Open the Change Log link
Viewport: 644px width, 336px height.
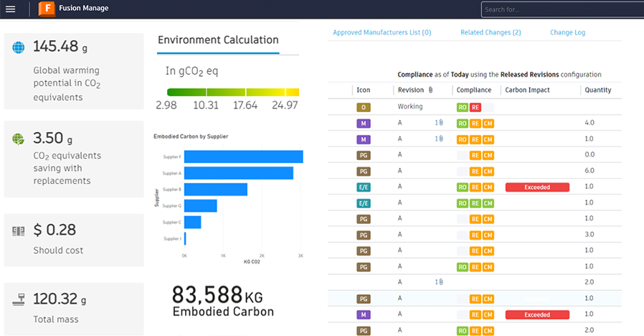567,32
